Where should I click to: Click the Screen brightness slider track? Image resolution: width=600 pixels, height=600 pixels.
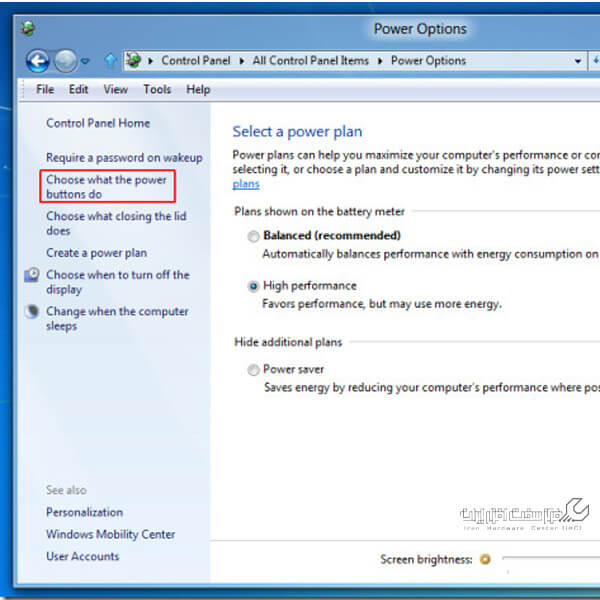tap(551, 558)
